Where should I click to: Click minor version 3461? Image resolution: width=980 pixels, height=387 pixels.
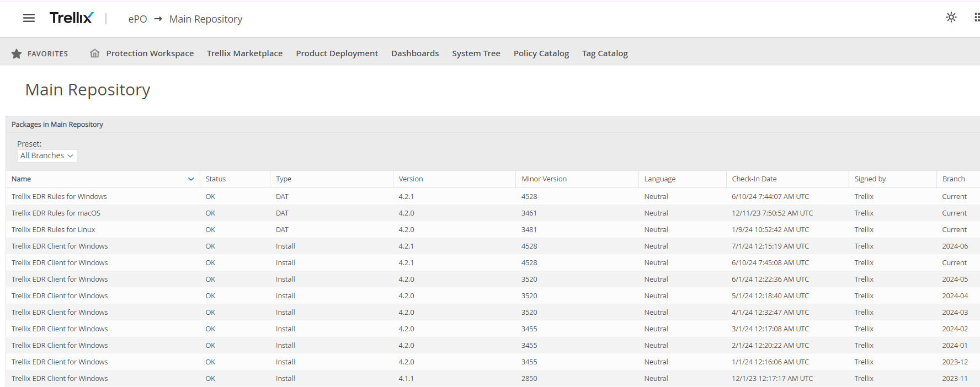tap(529, 213)
